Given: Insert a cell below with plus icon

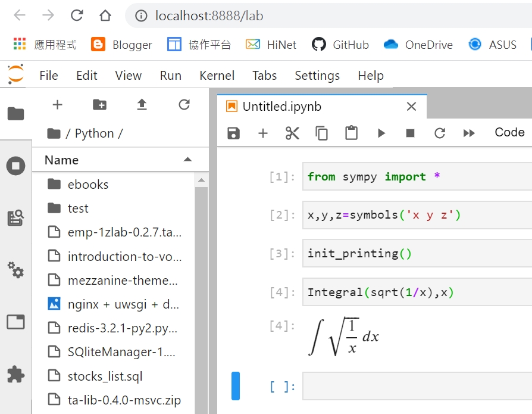Looking at the screenshot, I should coord(263,133).
